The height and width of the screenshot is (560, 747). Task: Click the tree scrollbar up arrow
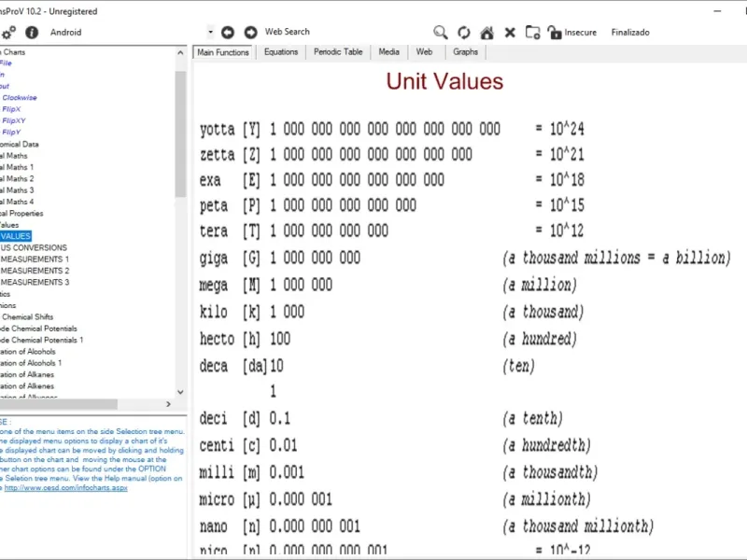point(180,52)
